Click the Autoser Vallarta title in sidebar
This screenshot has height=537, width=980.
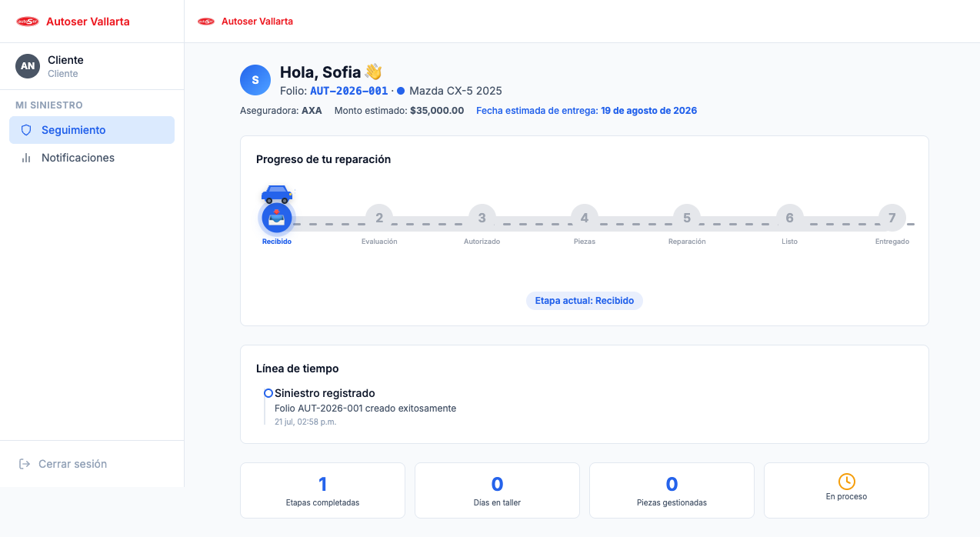(x=88, y=22)
